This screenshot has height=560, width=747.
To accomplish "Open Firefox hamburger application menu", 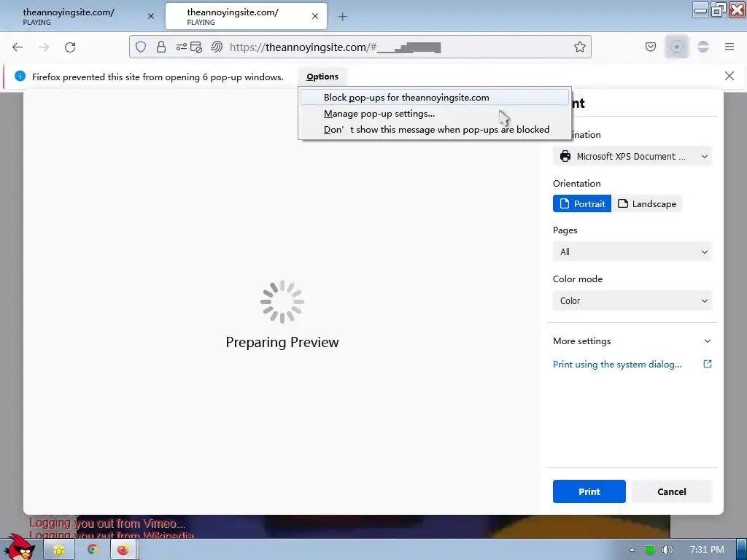I will (729, 47).
